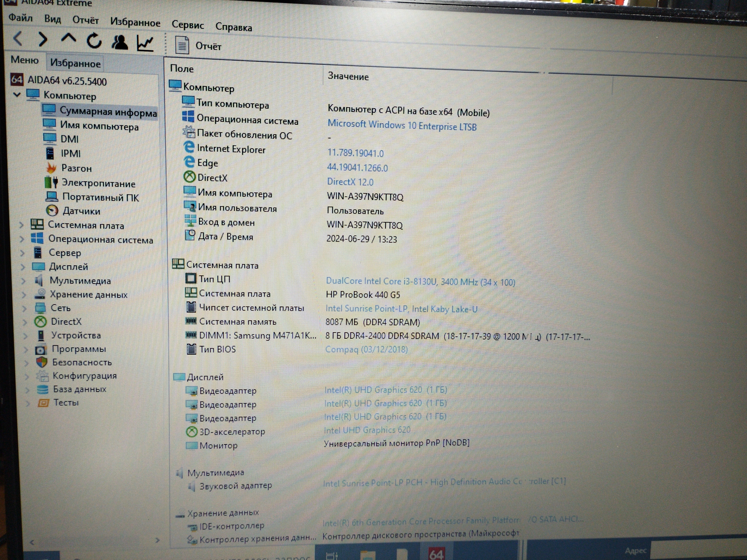Viewport: 747px width, 560px height.
Task: Click the Forward navigation arrow
Action: pyautogui.click(x=43, y=39)
